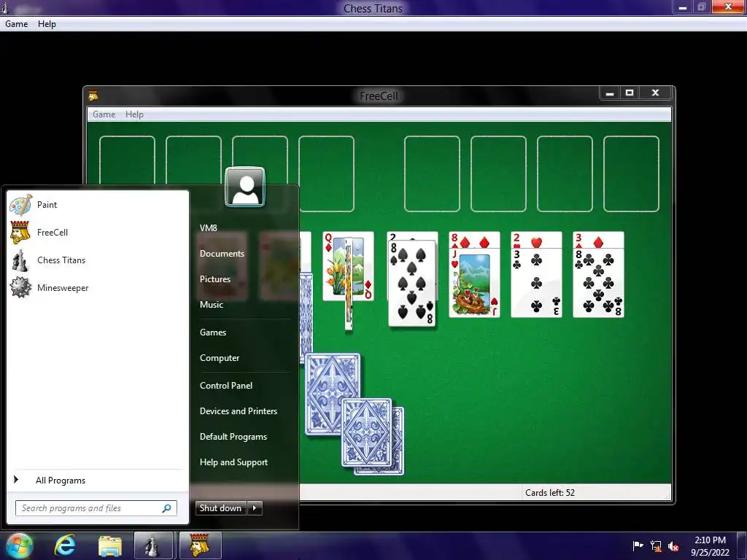Open Devices and Printers
This screenshot has height=560, width=747.
click(239, 411)
